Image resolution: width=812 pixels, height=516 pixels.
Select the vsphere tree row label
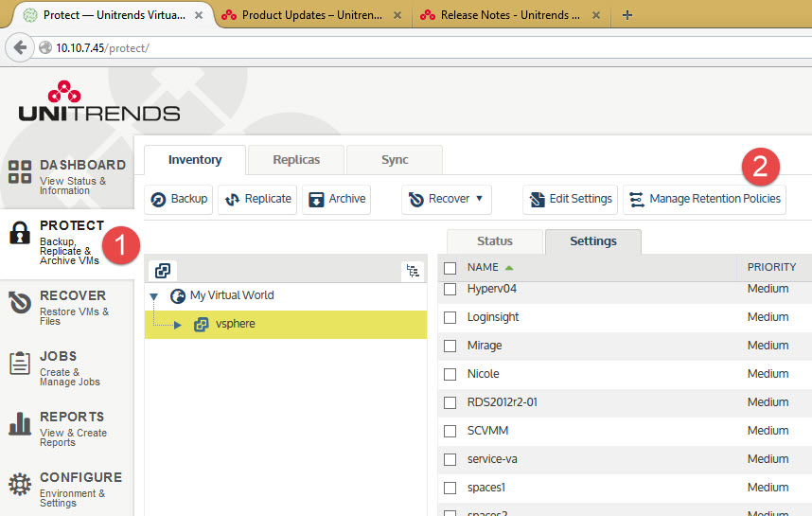[x=235, y=324]
